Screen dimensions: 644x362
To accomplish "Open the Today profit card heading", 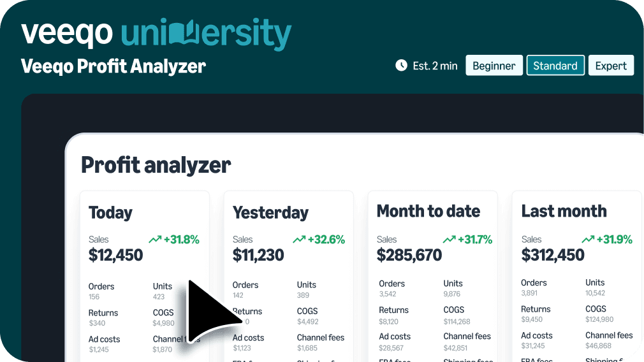I will (110, 212).
